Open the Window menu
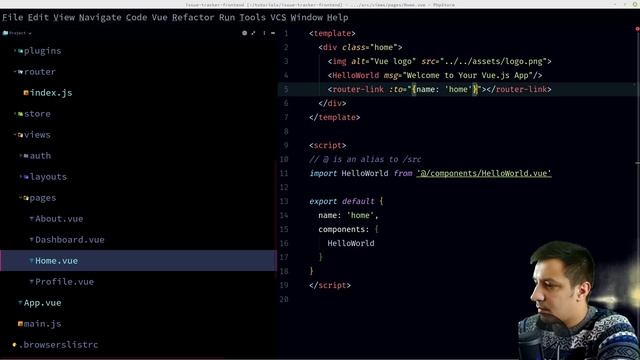 (x=307, y=18)
